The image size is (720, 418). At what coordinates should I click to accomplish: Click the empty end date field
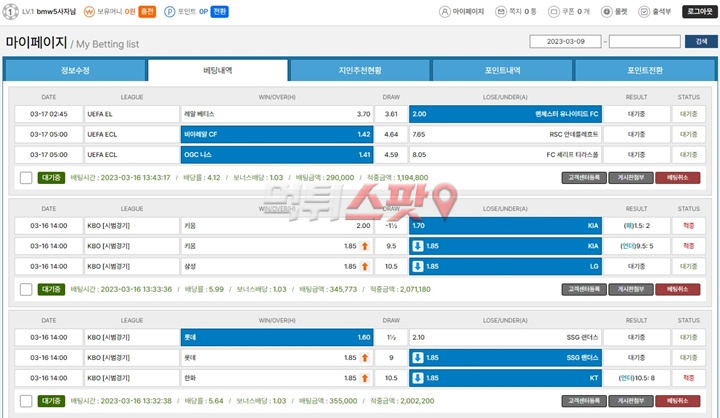point(645,41)
